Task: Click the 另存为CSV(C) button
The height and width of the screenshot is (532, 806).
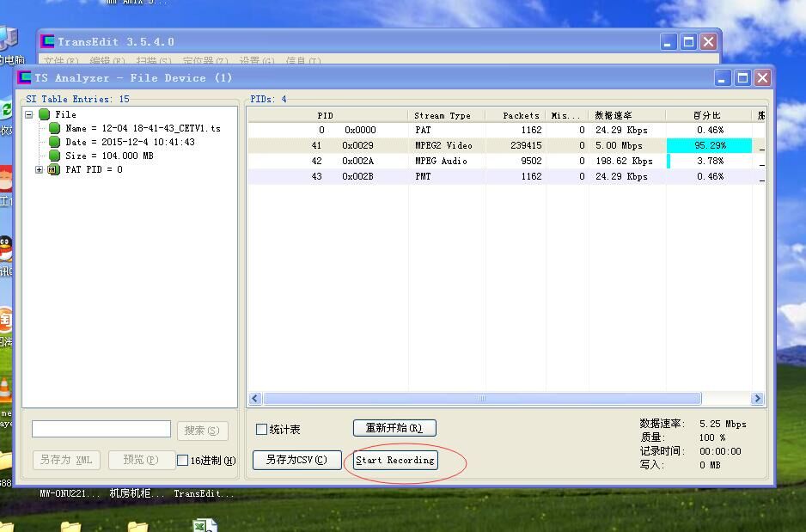Action: pyautogui.click(x=297, y=460)
